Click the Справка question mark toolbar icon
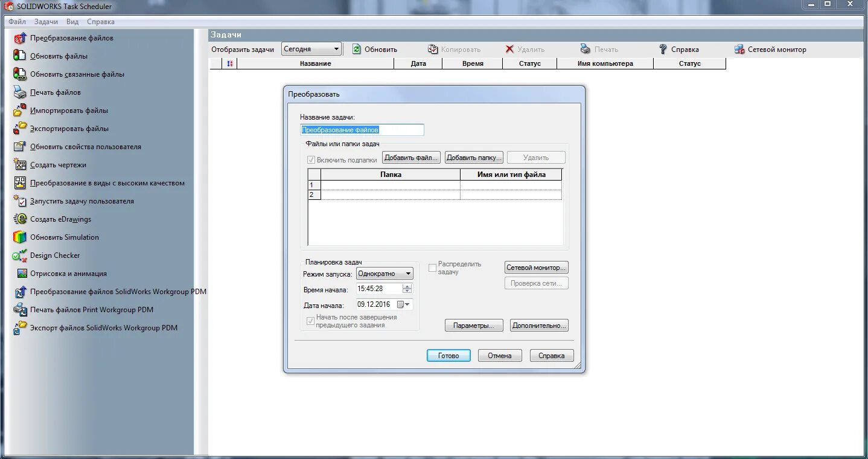 (663, 50)
